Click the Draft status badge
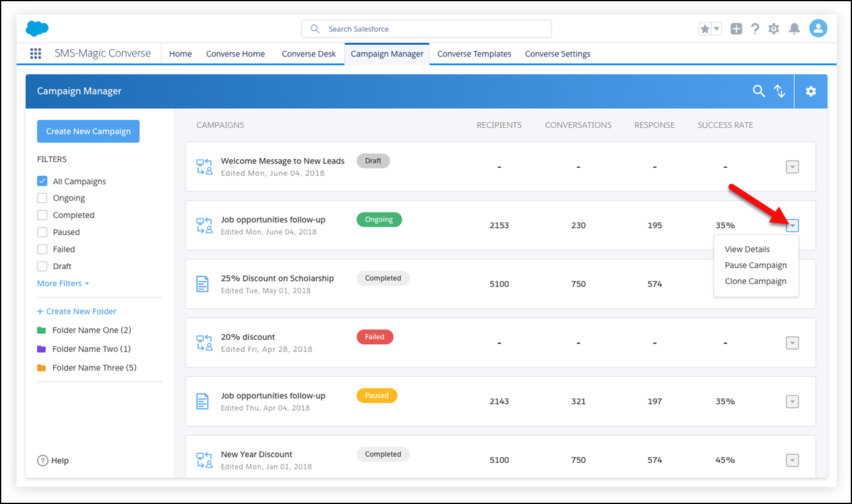Viewport: 852px width, 504px height. 373,161
